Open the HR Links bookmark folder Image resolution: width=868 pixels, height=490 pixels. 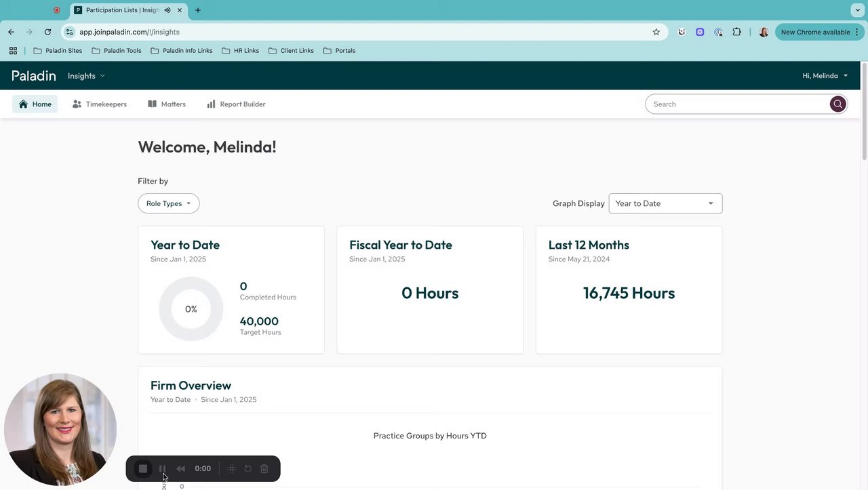coord(240,51)
